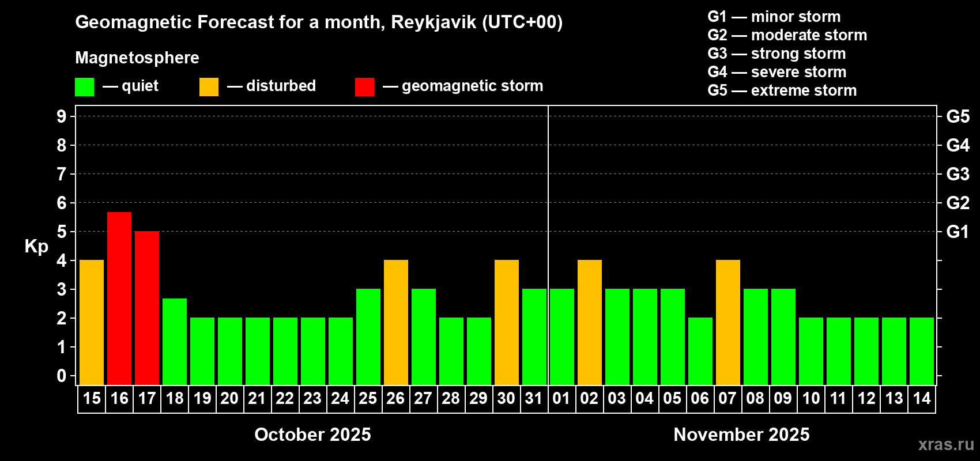Image resolution: width=980 pixels, height=461 pixels.
Task: Click the '— quiet' legend label
Action: tap(130, 86)
